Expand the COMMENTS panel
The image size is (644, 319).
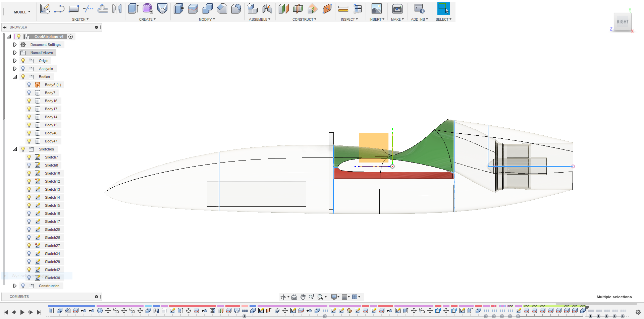(96, 297)
